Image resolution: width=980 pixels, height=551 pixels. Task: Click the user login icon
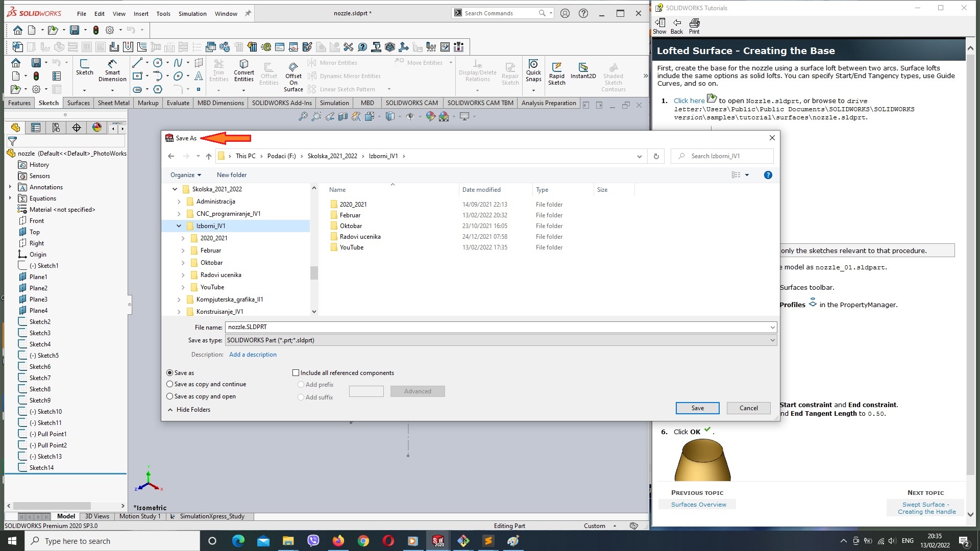point(565,13)
